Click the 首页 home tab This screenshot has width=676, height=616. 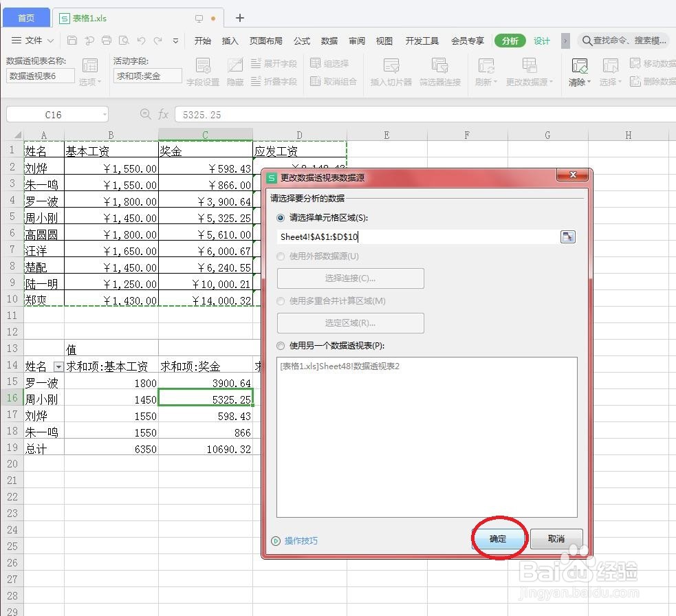26,18
